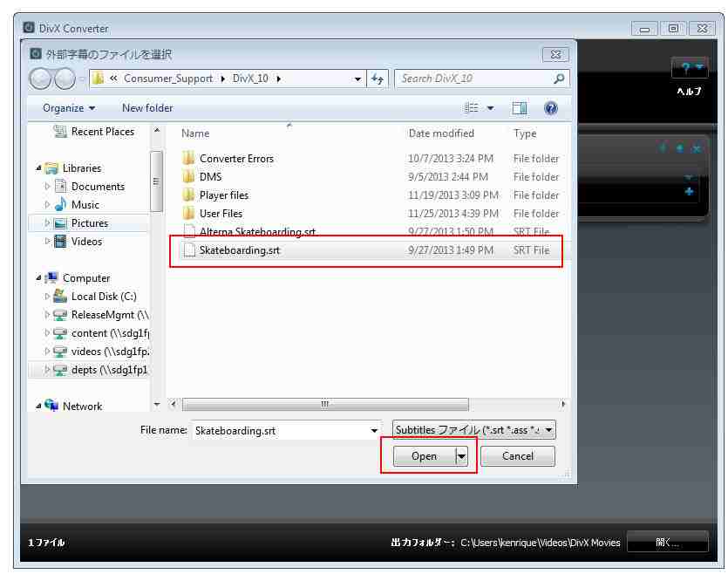Open the Documents library
Screen dimensions: 728x574
tap(90, 187)
